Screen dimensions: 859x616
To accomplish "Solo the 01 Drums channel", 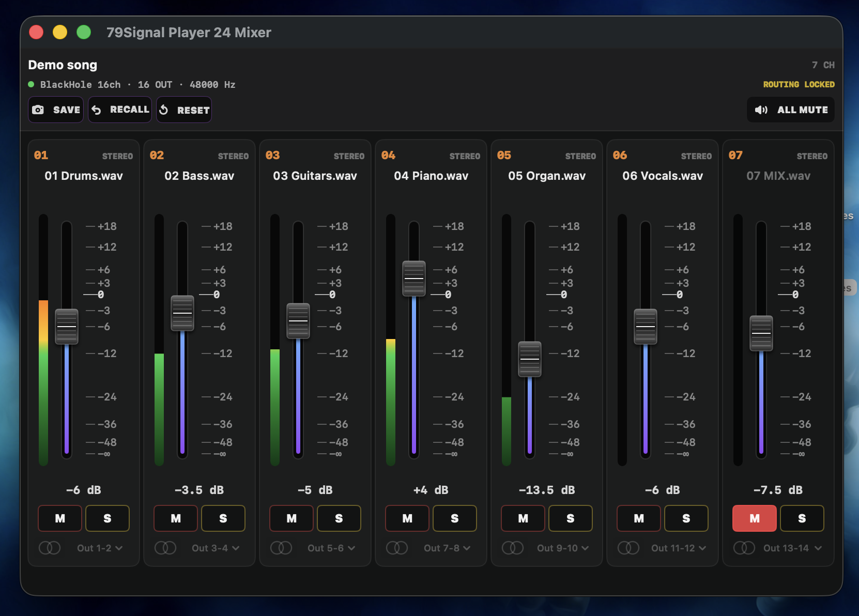I will 108,518.
